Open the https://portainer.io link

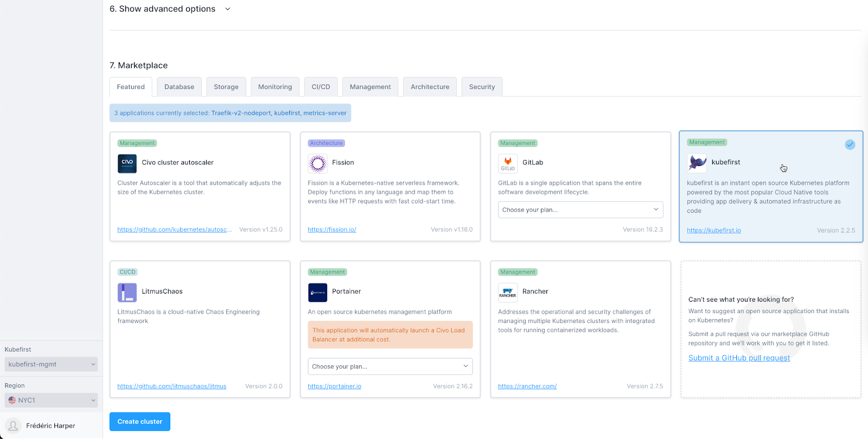pos(334,386)
